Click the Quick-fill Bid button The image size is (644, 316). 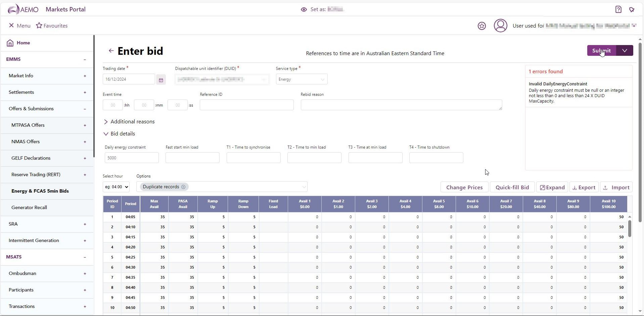(512, 188)
